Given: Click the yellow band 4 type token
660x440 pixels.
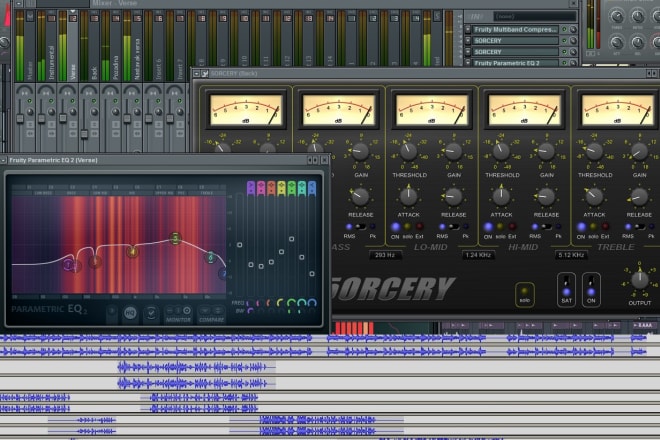Looking at the screenshot, I should pyautogui.click(x=281, y=188).
